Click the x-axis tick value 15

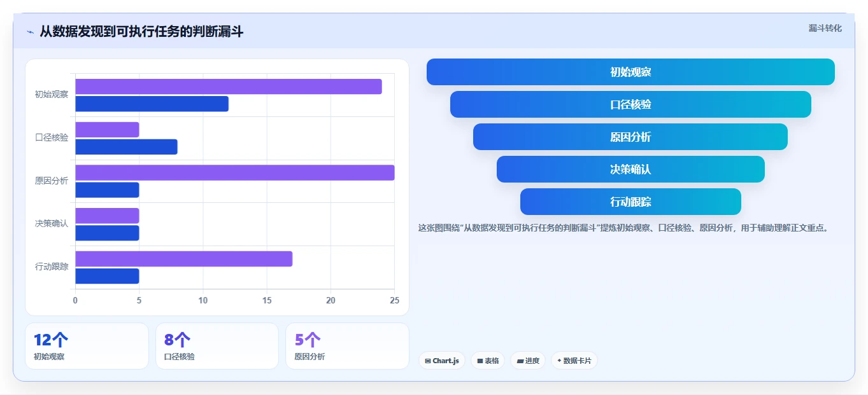point(267,300)
